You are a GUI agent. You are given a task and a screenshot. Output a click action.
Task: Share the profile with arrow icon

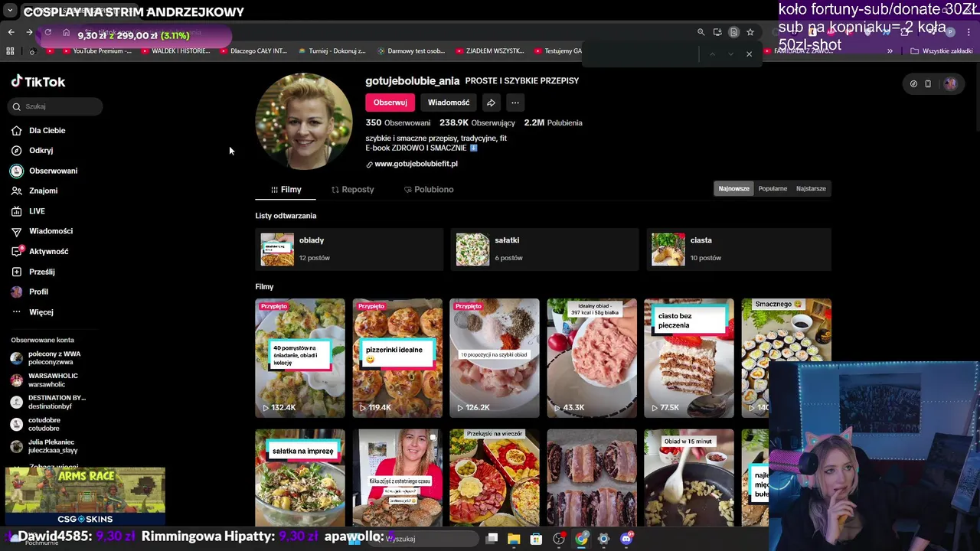coord(491,103)
